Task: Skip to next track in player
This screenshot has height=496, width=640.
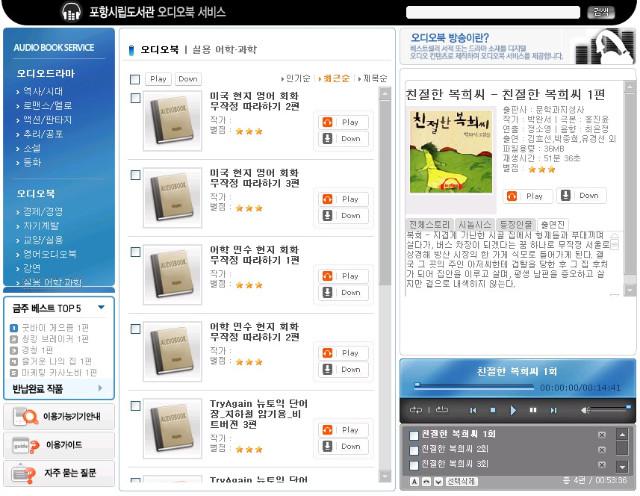Action: (553, 410)
